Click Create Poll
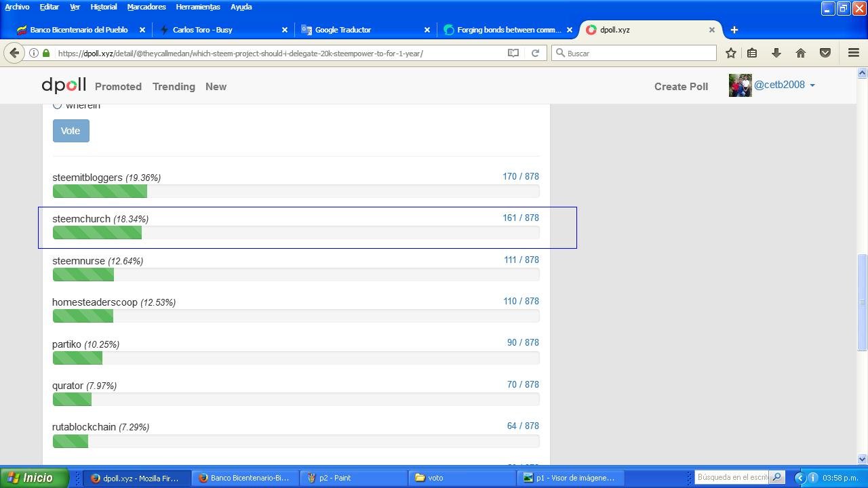This screenshot has height=488, width=868. pyautogui.click(x=681, y=87)
